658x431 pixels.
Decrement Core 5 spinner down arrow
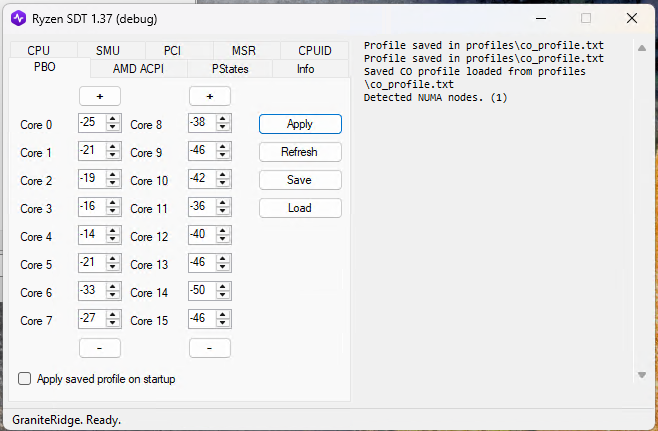[x=112, y=267]
